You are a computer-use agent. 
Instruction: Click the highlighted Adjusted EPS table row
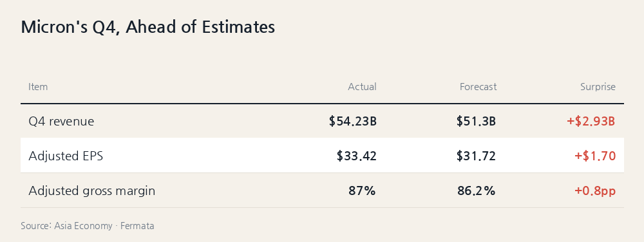click(x=322, y=156)
